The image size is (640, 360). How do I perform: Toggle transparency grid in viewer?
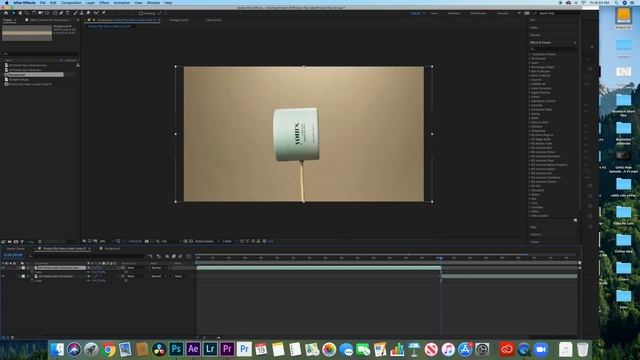coord(191,241)
